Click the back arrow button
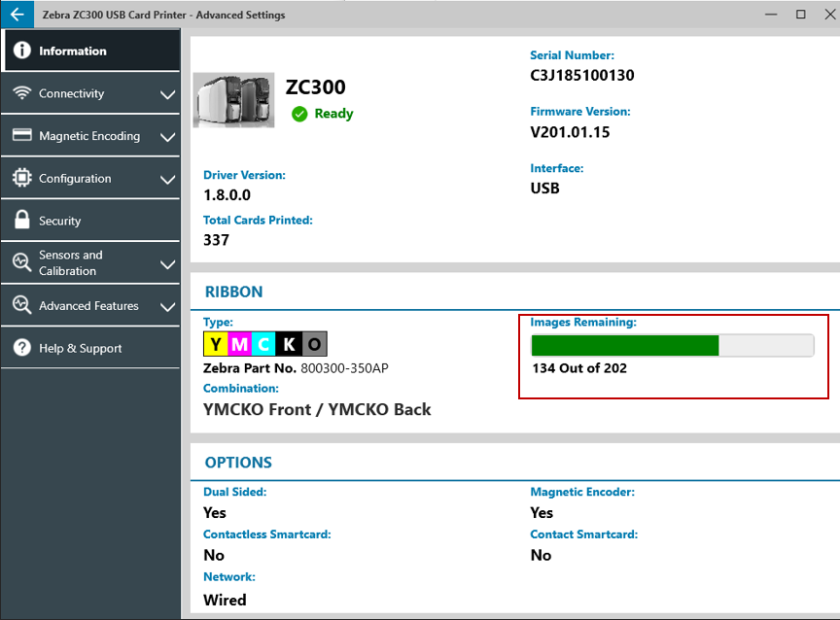This screenshot has height=620, width=840. point(17,15)
